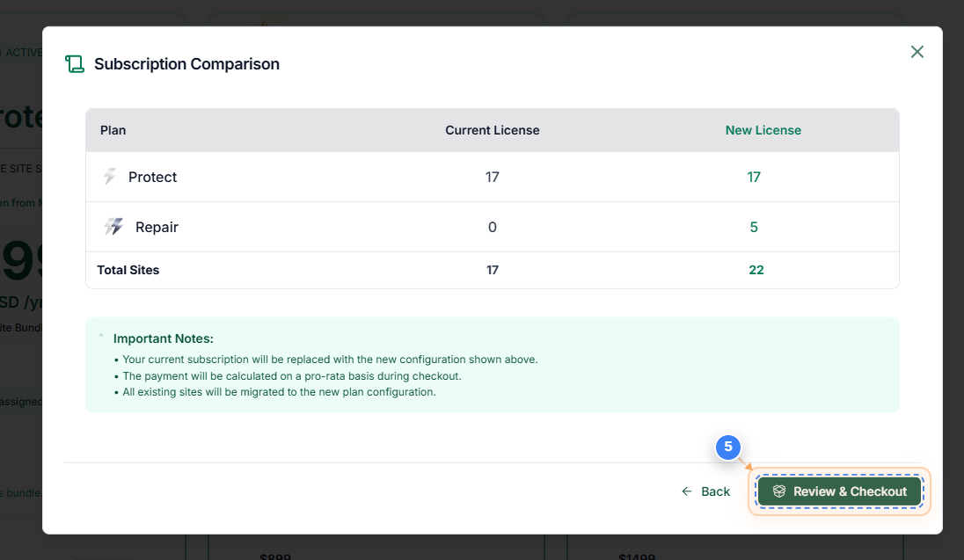This screenshot has height=560, width=964.
Task: Click the back arrow icon next to Back
Action: point(685,491)
